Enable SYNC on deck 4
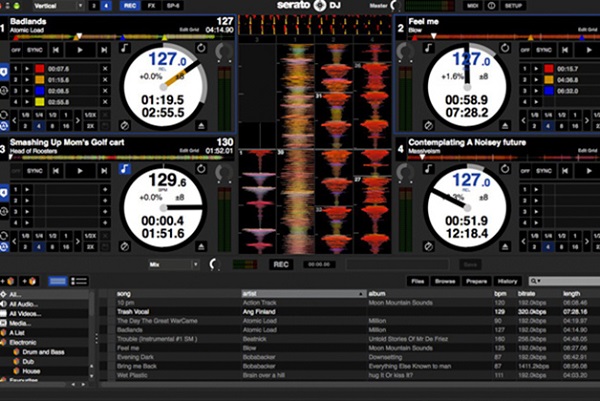Viewport: 600px width, 401px height. tap(544, 171)
